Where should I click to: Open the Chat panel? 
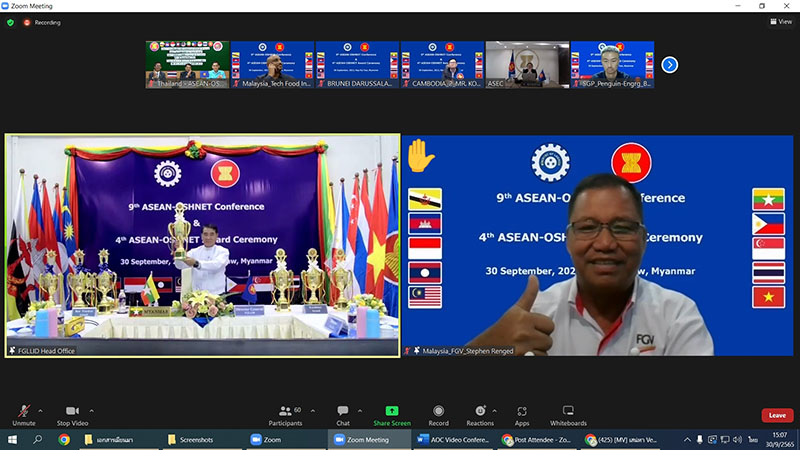click(343, 414)
